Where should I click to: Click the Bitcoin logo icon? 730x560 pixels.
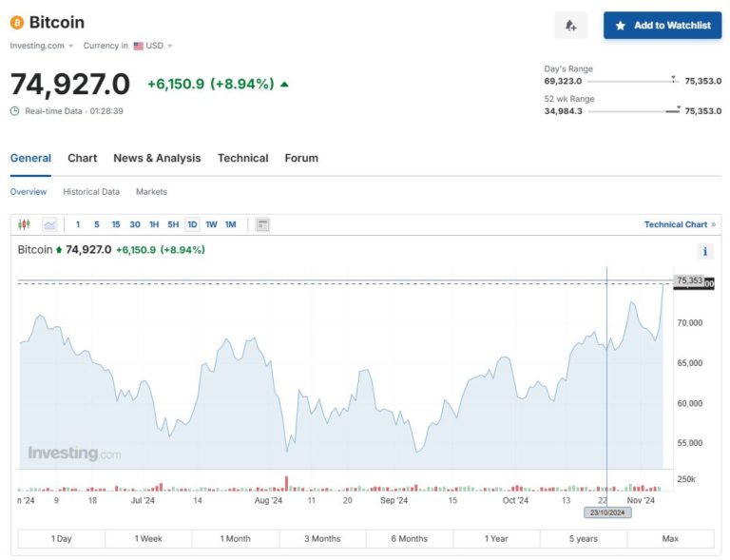(17, 22)
